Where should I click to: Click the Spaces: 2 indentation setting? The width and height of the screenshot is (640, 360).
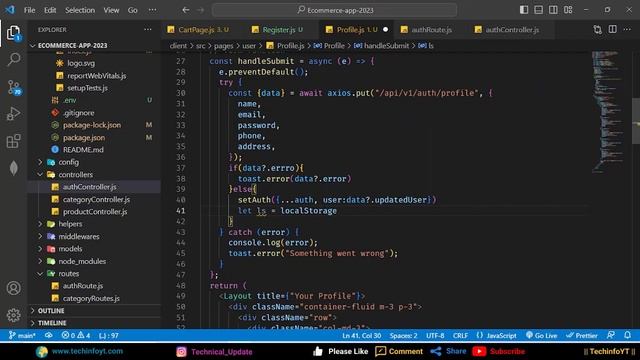point(403,336)
